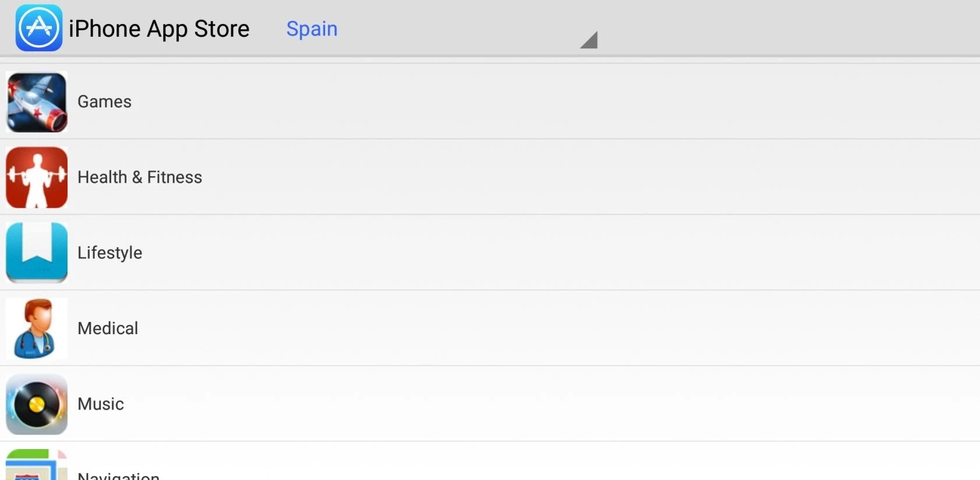Image resolution: width=980 pixels, height=480 pixels.
Task: Open the Health & Fitness text label
Action: [x=140, y=177]
